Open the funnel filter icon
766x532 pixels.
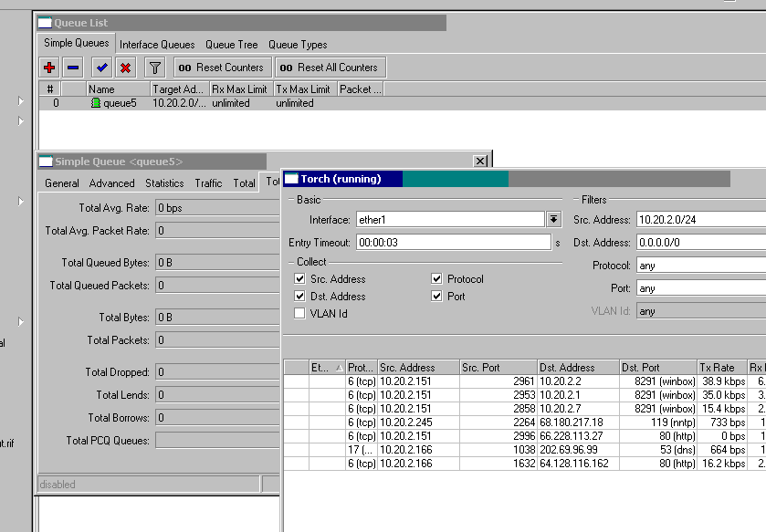tap(155, 68)
